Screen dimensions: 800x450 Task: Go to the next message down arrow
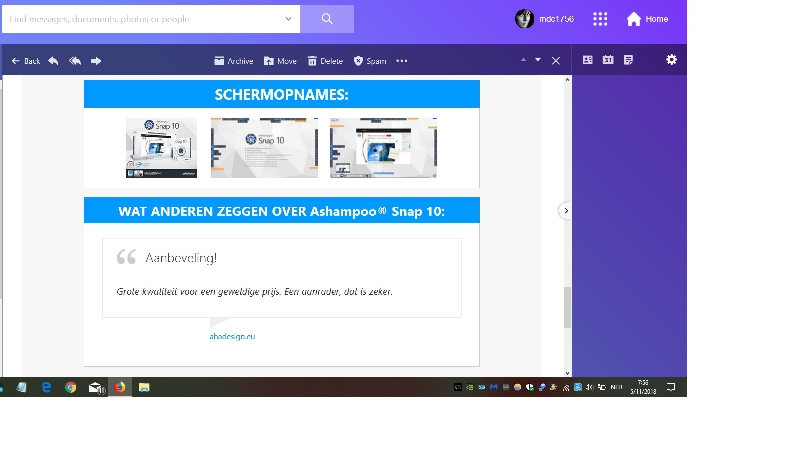538,60
